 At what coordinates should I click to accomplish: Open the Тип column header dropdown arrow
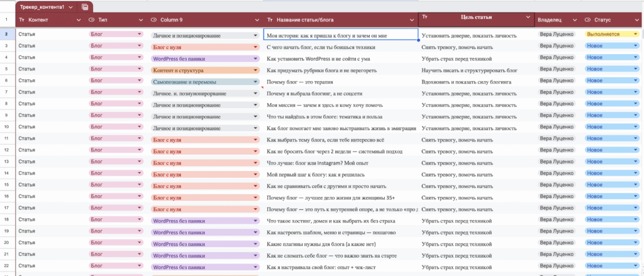coord(140,21)
